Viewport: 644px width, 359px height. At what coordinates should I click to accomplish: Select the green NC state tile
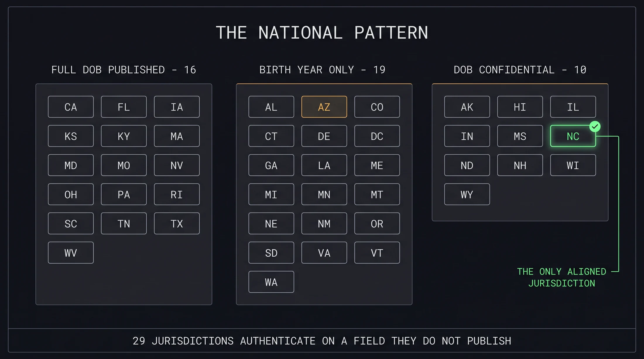(573, 136)
